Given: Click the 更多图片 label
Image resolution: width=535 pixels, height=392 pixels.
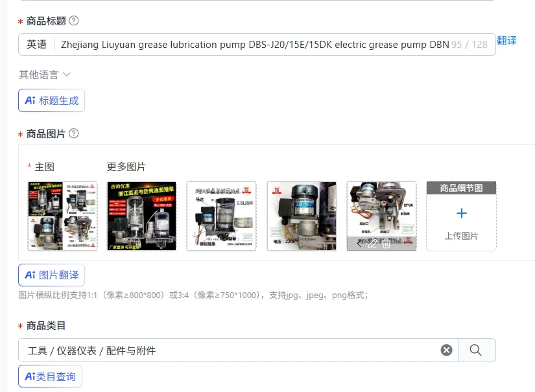Looking at the screenshot, I should 126,167.
